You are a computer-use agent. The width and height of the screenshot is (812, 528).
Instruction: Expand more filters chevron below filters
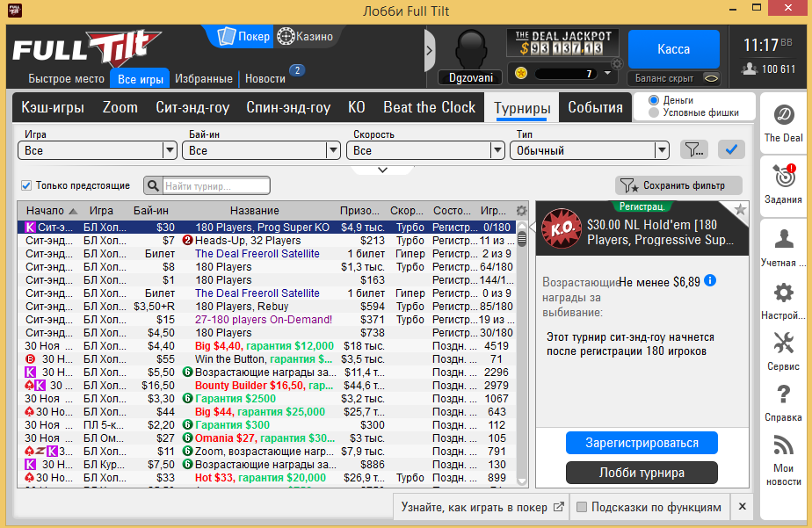(382, 170)
